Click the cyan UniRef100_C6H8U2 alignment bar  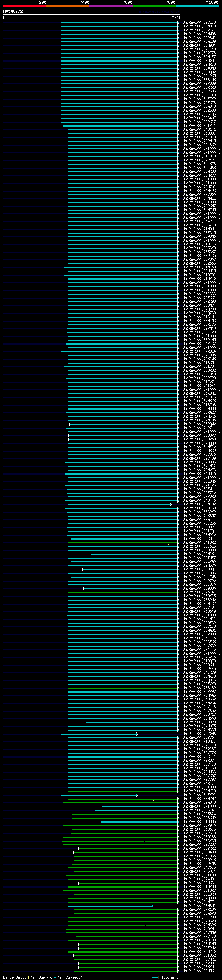[x=110, y=906]
